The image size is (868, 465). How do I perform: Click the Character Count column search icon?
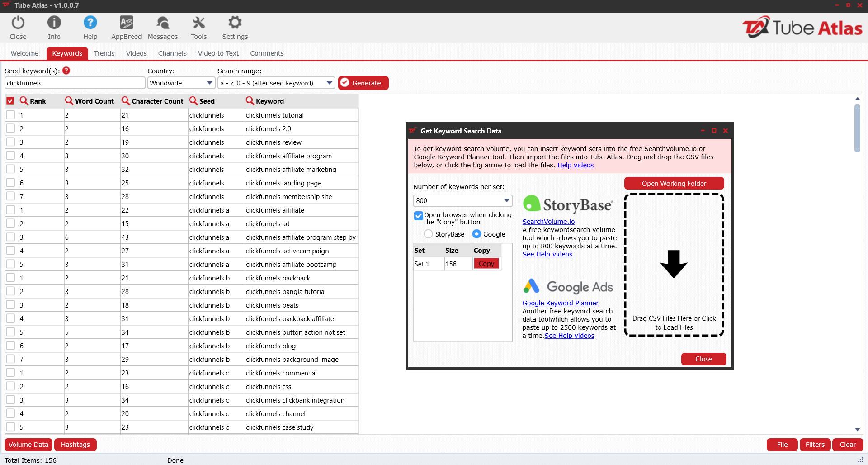(x=126, y=101)
